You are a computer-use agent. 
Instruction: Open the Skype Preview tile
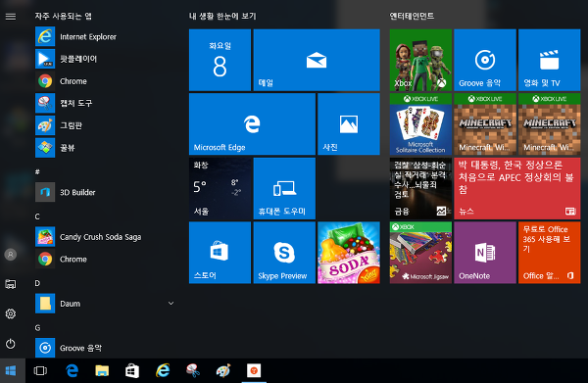(x=284, y=253)
